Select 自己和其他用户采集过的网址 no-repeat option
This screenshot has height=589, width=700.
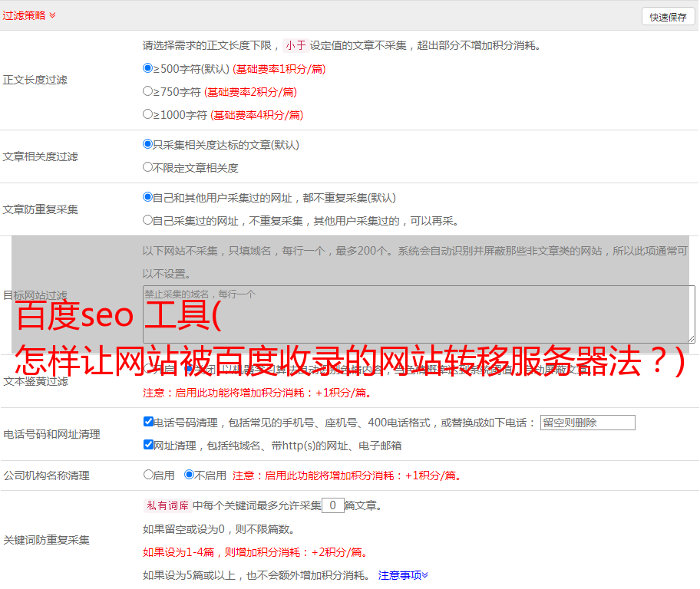148,197
